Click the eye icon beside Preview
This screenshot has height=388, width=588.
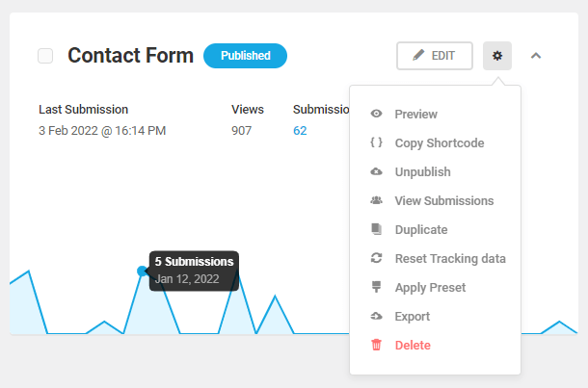377,114
